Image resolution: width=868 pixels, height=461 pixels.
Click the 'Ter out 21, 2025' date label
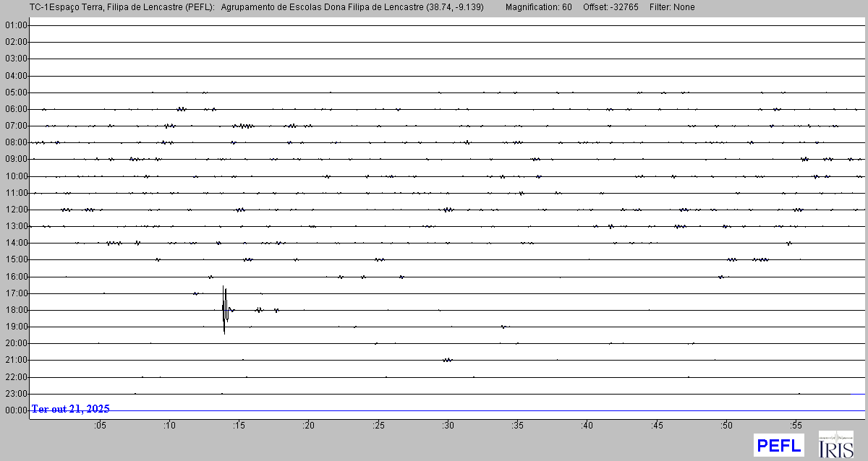click(70, 409)
